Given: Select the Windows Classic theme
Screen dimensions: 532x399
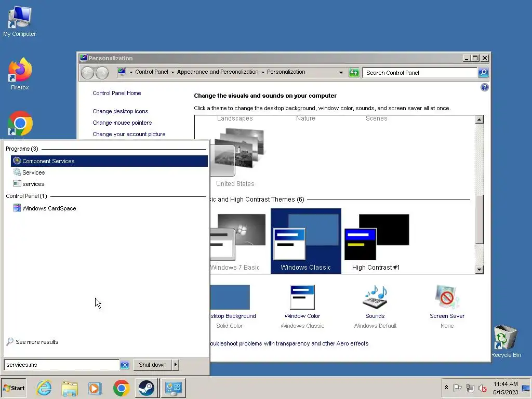Looking at the screenshot, I should tap(305, 241).
